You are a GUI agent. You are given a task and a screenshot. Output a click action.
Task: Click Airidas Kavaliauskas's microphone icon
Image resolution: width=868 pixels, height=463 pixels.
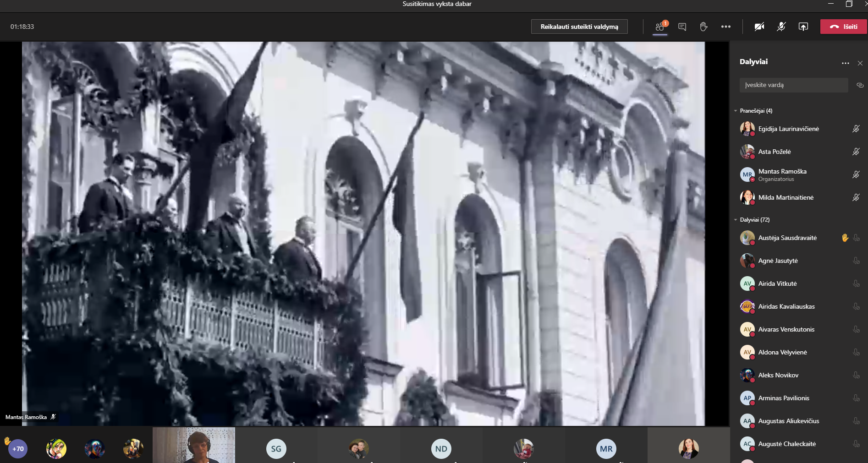click(856, 306)
